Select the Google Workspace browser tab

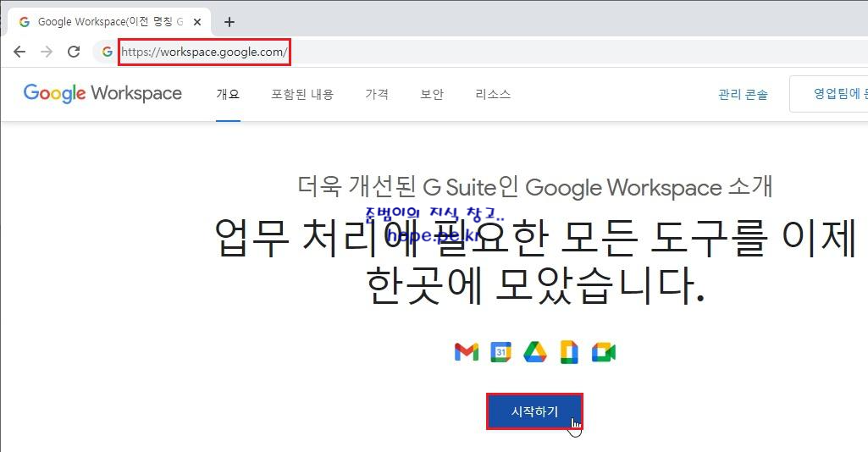tap(109, 22)
